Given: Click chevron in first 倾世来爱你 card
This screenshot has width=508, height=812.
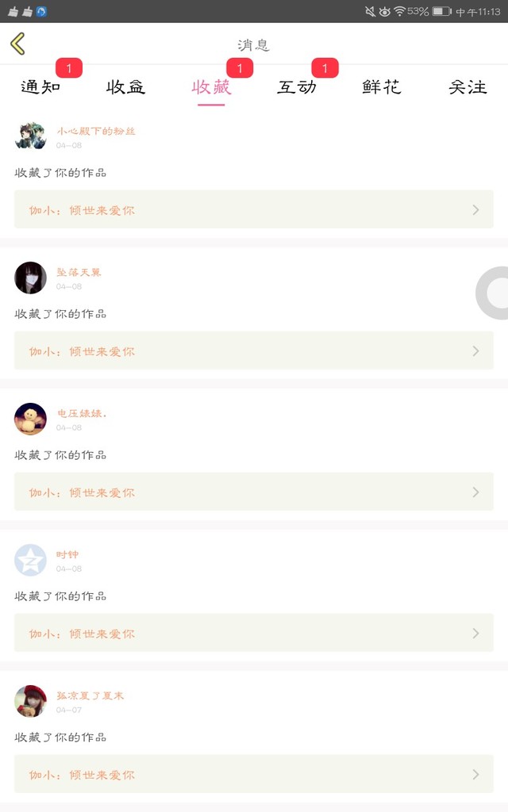Looking at the screenshot, I should click(475, 210).
